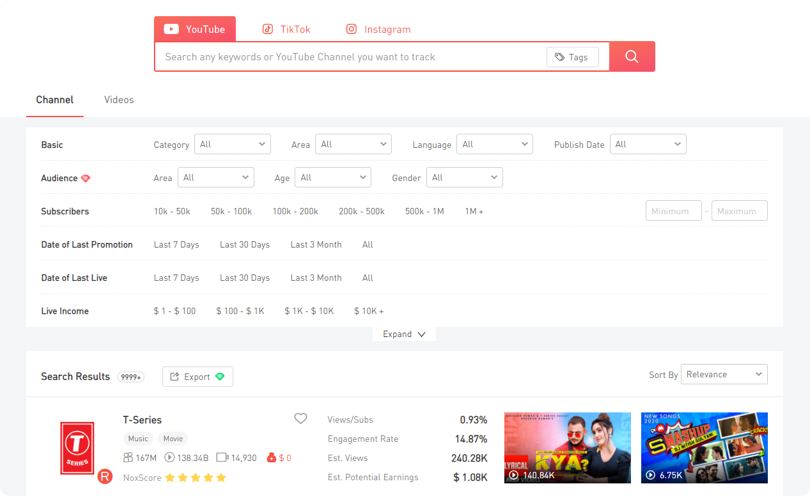Filter subscribers by 1M +
Viewport: 810px width, 496px height.
point(474,211)
